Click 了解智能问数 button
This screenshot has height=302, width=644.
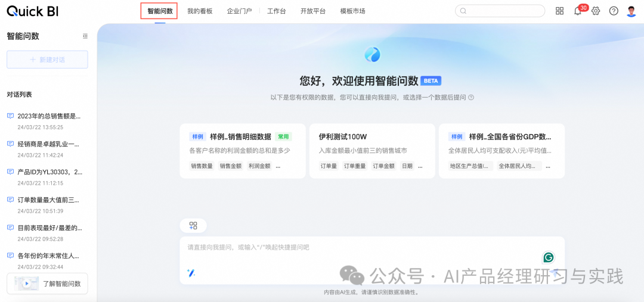point(47,284)
